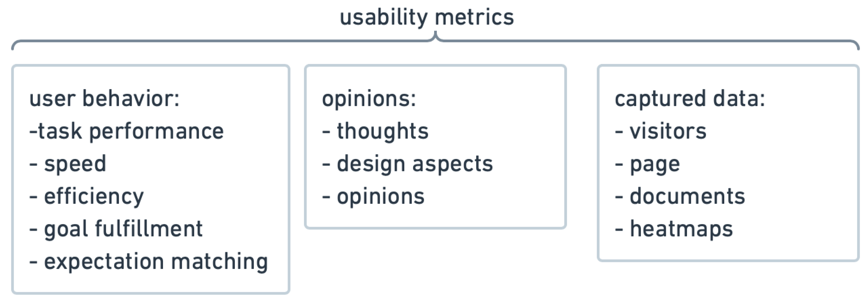This screenshot has height=301, width=868.
Task: Select the "goal fulfillment" list entry
Action: (x=123, y=229)
